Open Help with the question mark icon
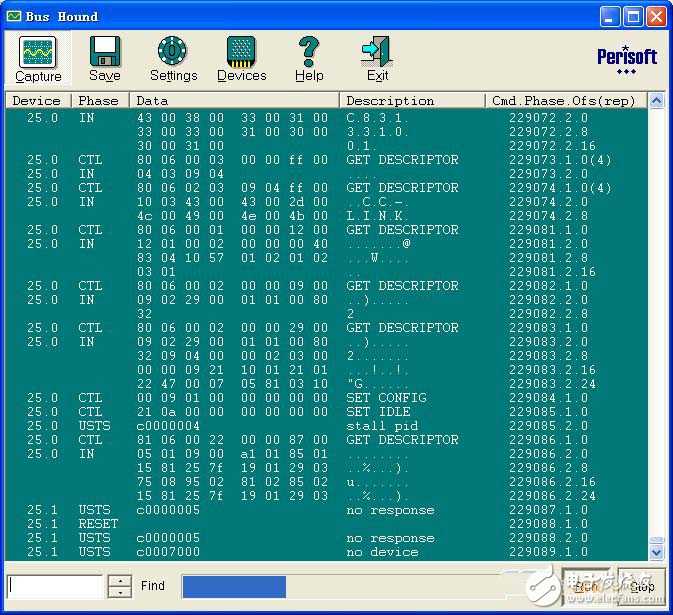The width and height of the screenshot is (673, 615). click(x=309, y=52)
